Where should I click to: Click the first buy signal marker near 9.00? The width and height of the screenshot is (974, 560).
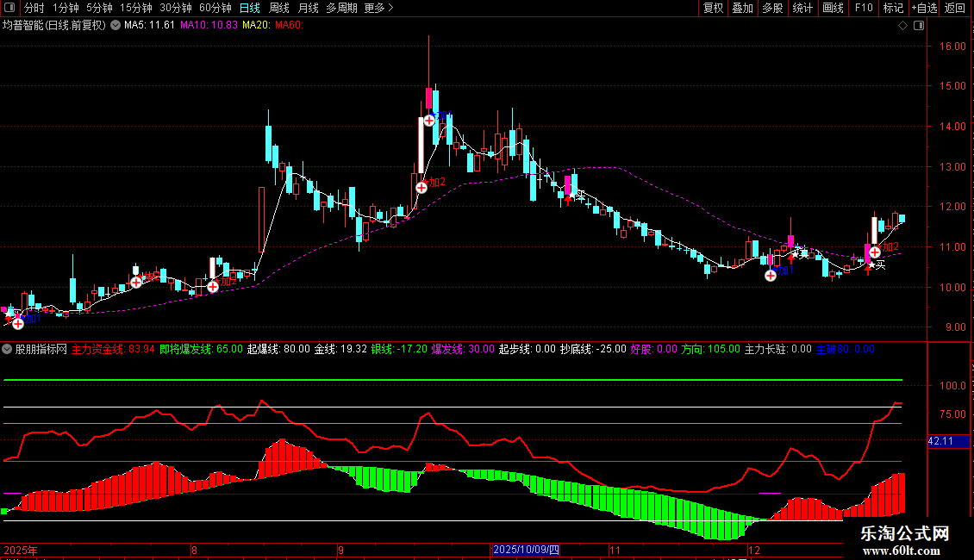pos(18,323)
